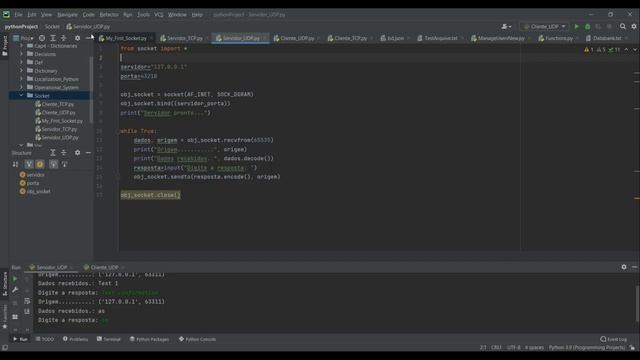Toggle the Structure tool window stripe button
The image size is (640, 360).
(x=4, y=284)
